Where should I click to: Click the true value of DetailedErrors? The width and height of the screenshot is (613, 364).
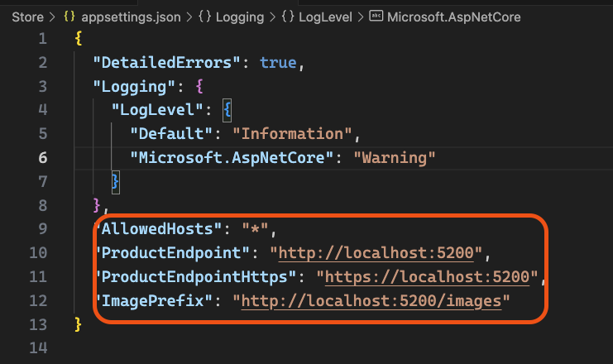click(x=278, y=63)
